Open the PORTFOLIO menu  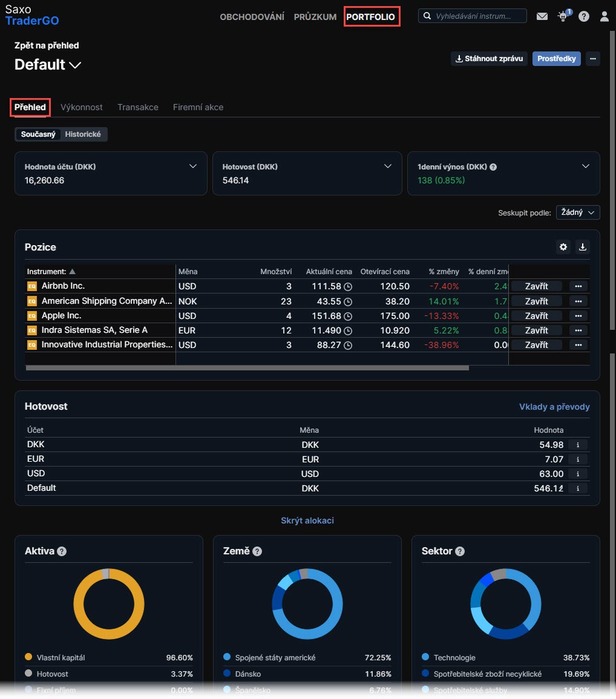[371, 17]
